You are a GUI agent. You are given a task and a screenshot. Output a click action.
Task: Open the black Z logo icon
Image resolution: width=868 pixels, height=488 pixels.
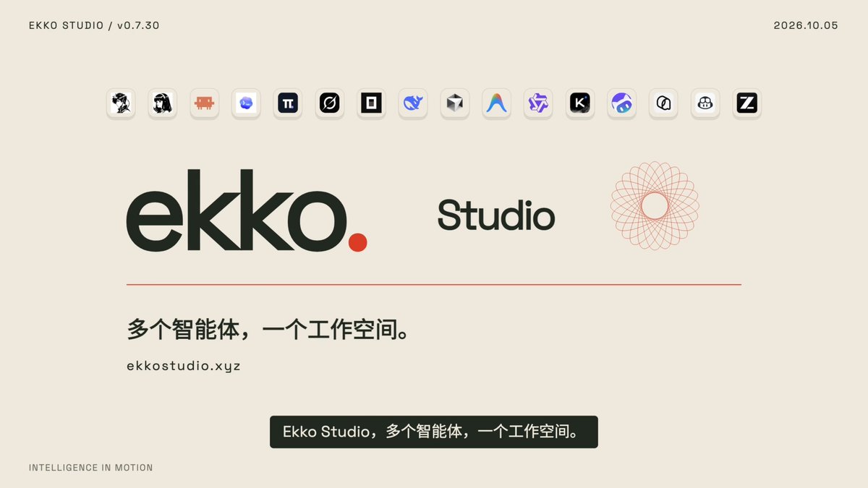(x=747, y=103)
